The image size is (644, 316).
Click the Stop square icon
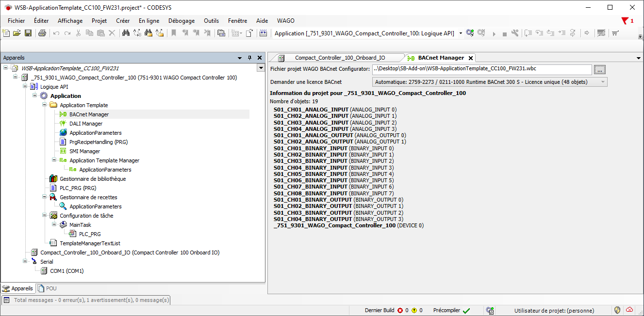[x=505, y=34]
